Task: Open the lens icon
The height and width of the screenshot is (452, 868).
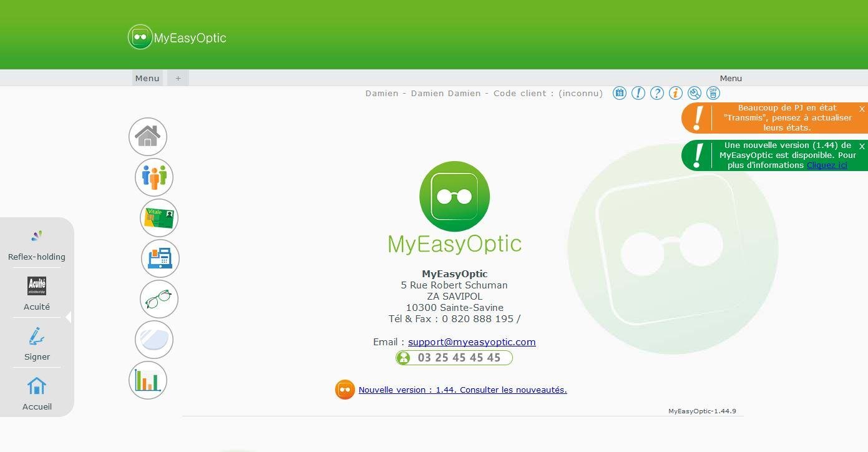Action: point(154,340)
